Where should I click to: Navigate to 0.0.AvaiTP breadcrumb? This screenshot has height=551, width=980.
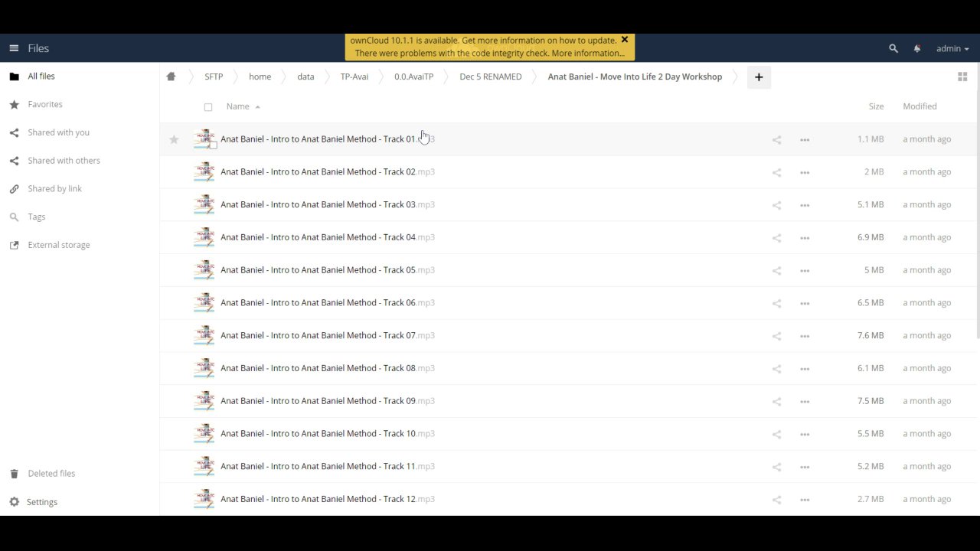click(x=413, y=77)
